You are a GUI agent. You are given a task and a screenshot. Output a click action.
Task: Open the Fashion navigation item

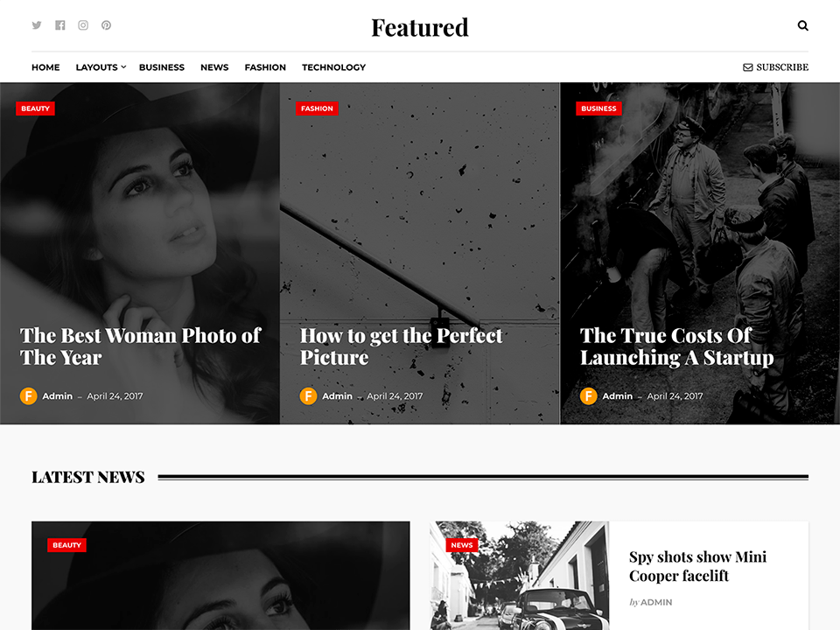click(265, 67)
